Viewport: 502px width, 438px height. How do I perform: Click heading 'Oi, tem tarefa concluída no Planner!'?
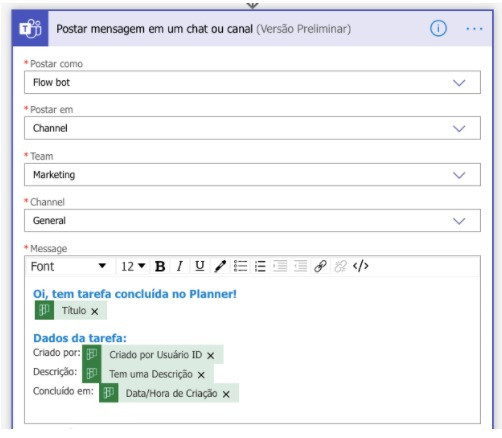pyautogui.click(x=135, y=294)
